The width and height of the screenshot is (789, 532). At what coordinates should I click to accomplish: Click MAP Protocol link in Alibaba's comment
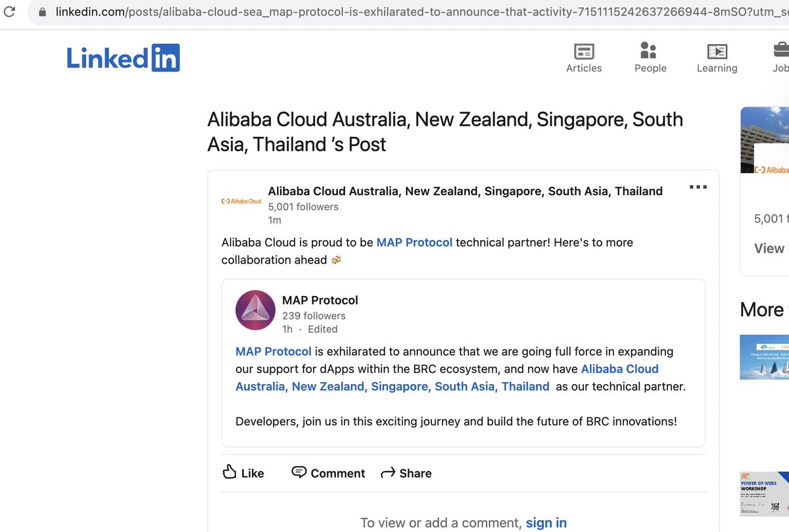414,242
